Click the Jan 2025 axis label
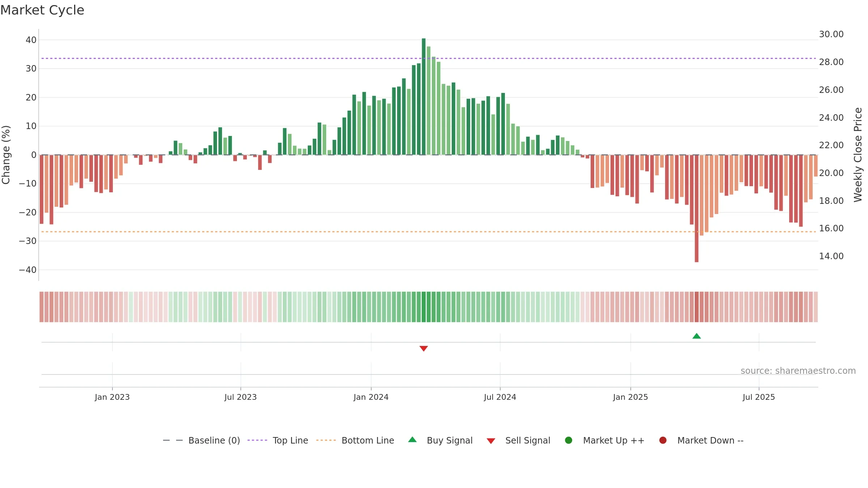The width and height of the screenshot is (868, 488). (x=630, y=397)
